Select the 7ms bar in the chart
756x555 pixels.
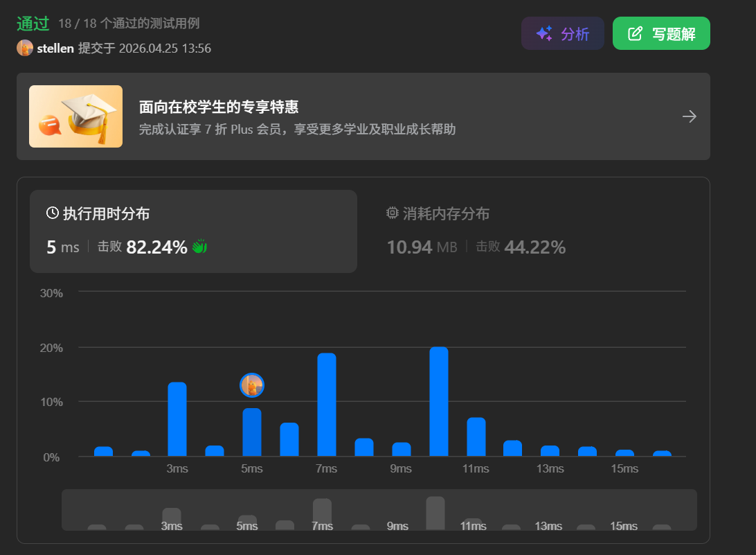coord(326,405)
